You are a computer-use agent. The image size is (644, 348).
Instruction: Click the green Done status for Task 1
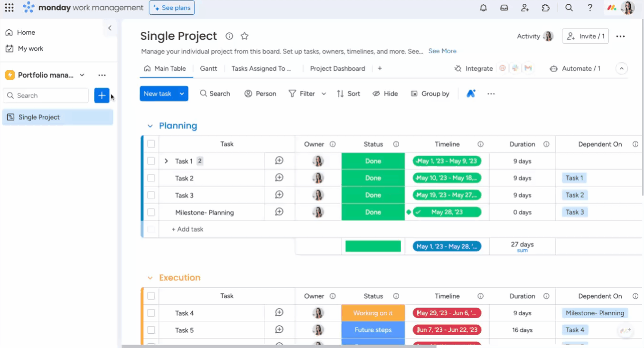(373, 161)
